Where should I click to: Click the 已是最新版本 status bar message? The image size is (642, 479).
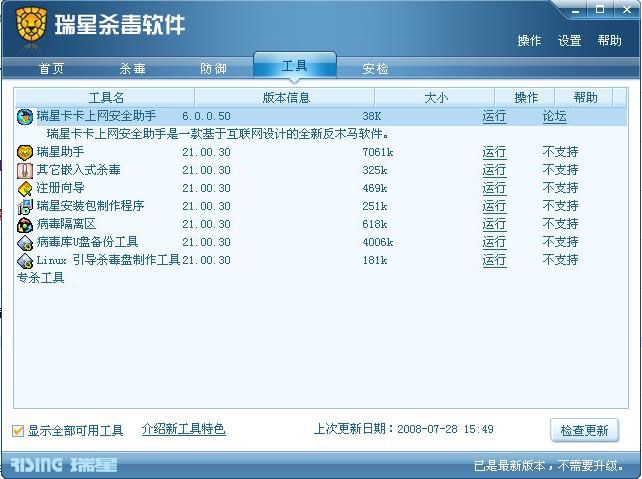549,466
